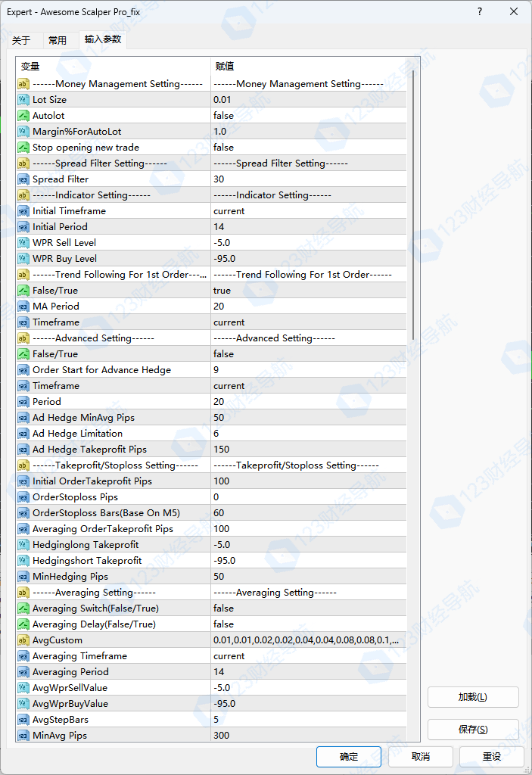This screenshot has height=775, width=532.
Task: Select the Spread Filter Setting header row
Action: [212, 163]
